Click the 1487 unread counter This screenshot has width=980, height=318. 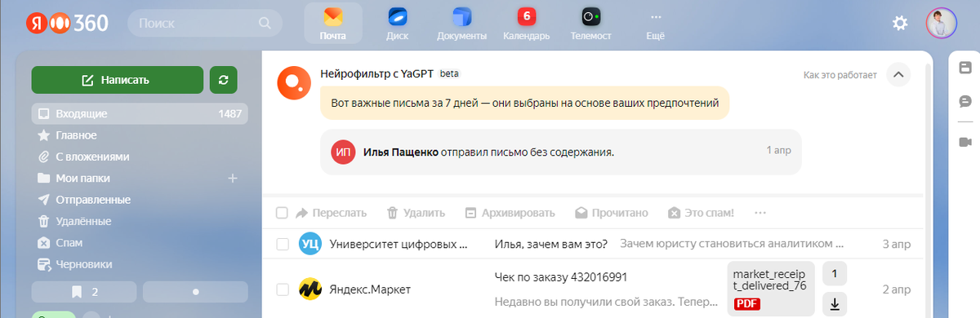230,113
